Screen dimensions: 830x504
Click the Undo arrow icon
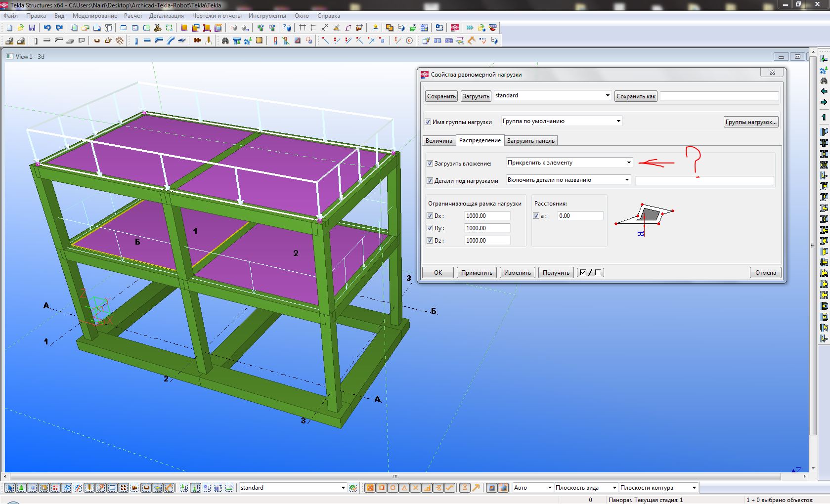(47, 28)
